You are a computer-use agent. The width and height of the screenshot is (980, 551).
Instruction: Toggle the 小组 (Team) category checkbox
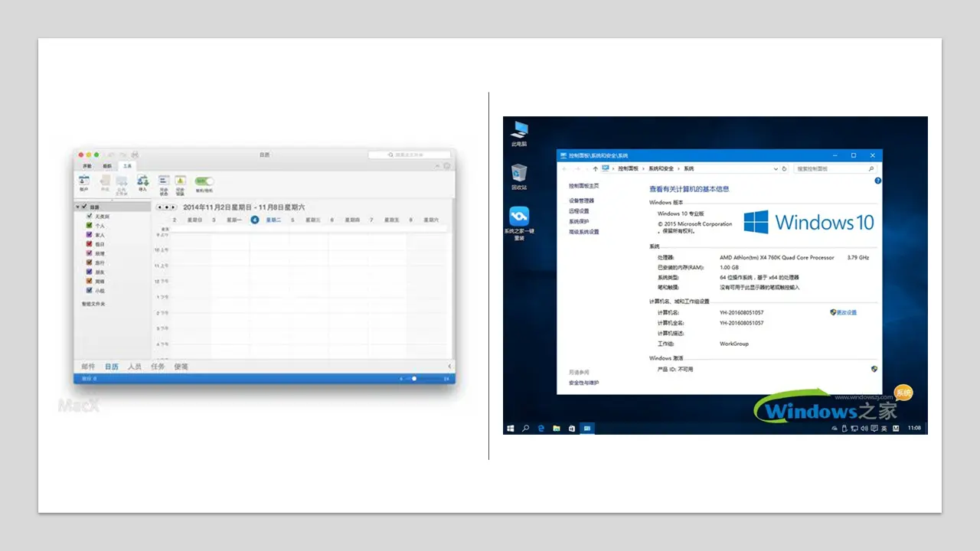point(90,290)
